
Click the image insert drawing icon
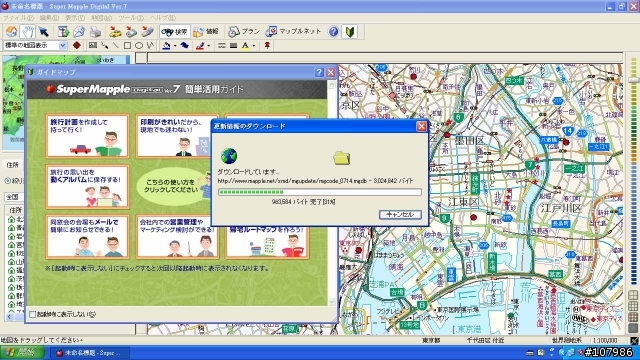coord(93,45)
